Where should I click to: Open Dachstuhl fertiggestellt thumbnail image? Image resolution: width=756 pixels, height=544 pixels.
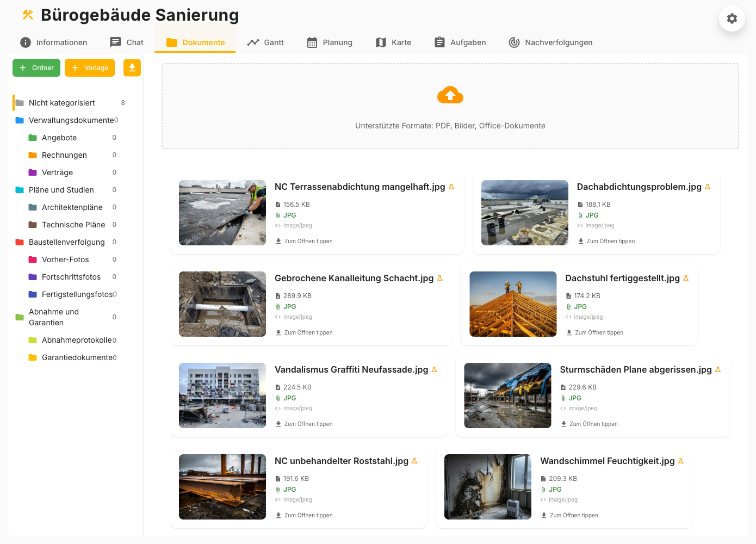click(513, 304)
